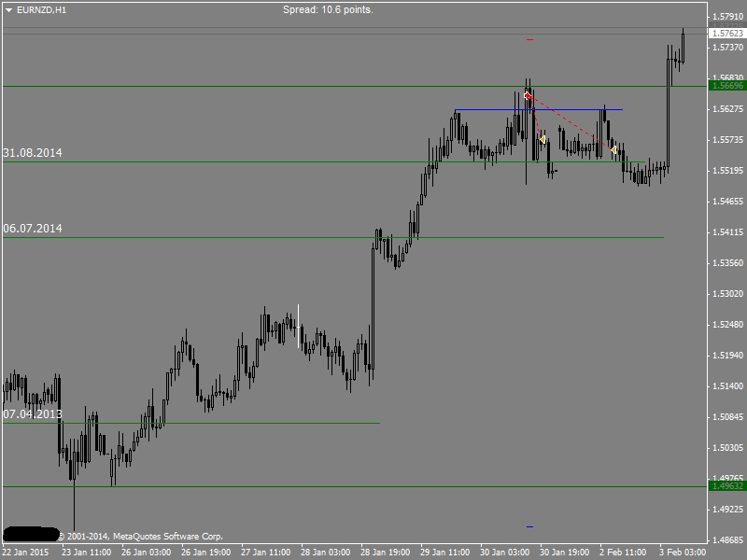Click the 29 Jan 11:00 time axis label

click(445, 553)
